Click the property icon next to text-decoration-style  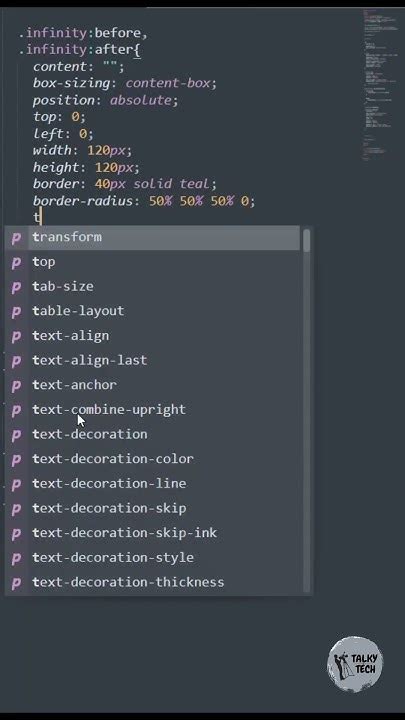(x=17, y=558)
